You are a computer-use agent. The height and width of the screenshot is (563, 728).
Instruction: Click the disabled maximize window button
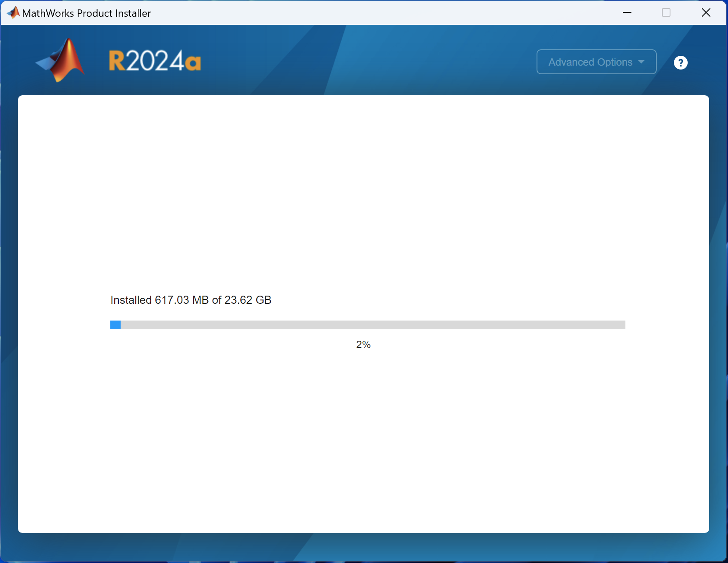pos(666,13)
